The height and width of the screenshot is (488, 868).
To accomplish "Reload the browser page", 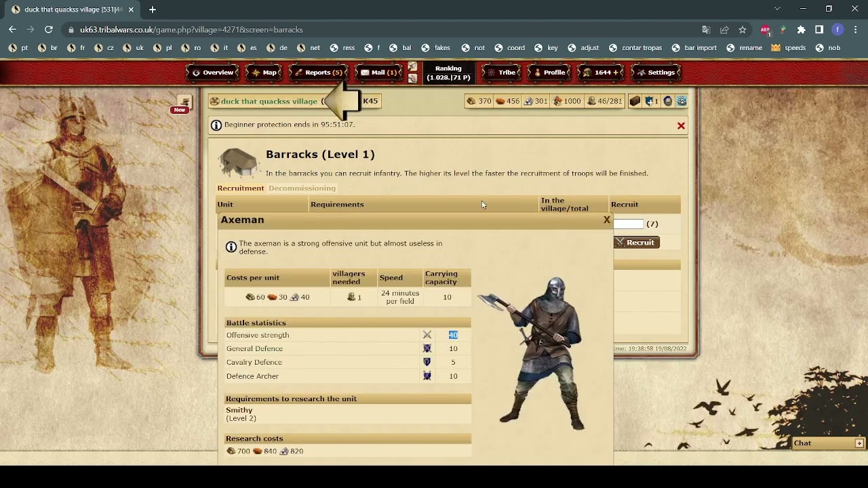I will [x=49, y=30].
